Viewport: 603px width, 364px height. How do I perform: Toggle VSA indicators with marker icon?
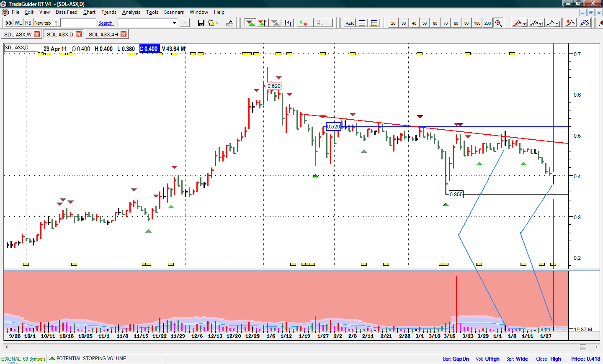263,23
